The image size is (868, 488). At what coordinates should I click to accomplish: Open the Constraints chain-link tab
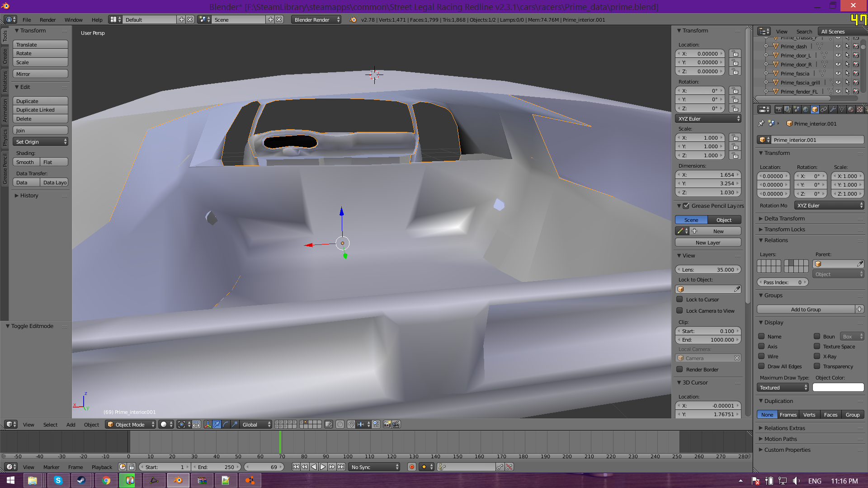point(824,109)
